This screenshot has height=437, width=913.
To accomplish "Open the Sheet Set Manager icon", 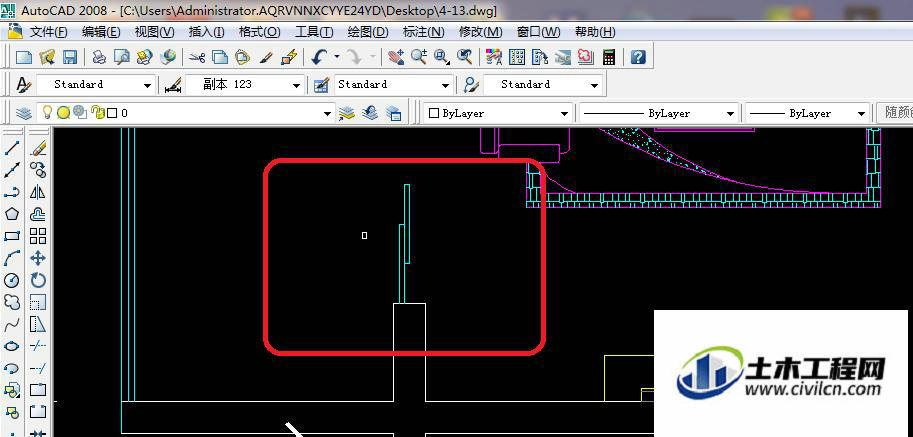I will [562, 57].
